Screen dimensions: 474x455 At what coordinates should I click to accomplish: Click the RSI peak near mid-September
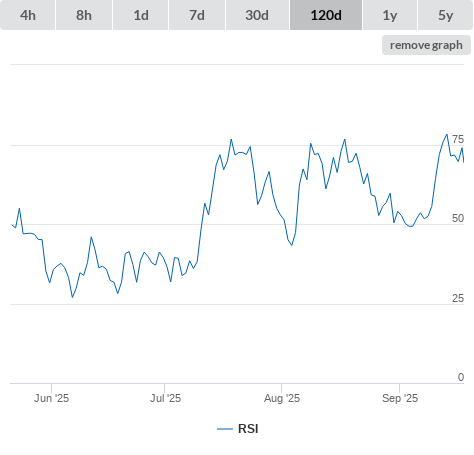(447, 135)
